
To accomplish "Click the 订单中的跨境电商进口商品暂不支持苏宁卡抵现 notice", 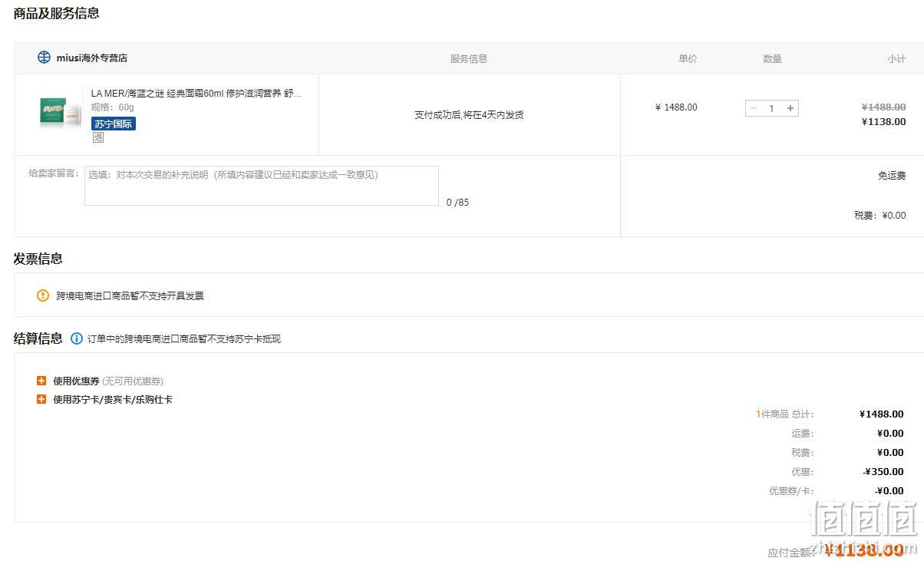I will coord(184,339).
